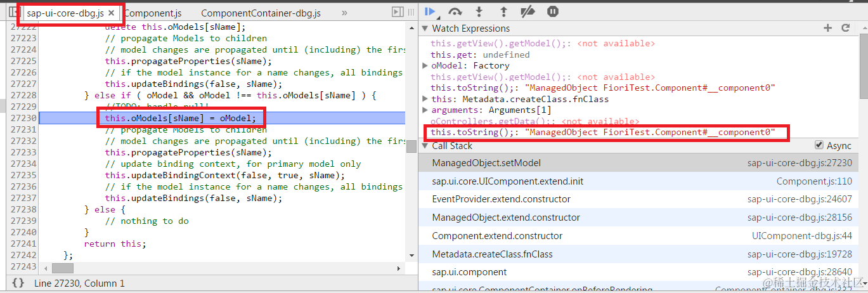Select EventProvider.extend.constructor frame
Image resolution: width=868 pixels, height=293 pixels.
[639, 199]
